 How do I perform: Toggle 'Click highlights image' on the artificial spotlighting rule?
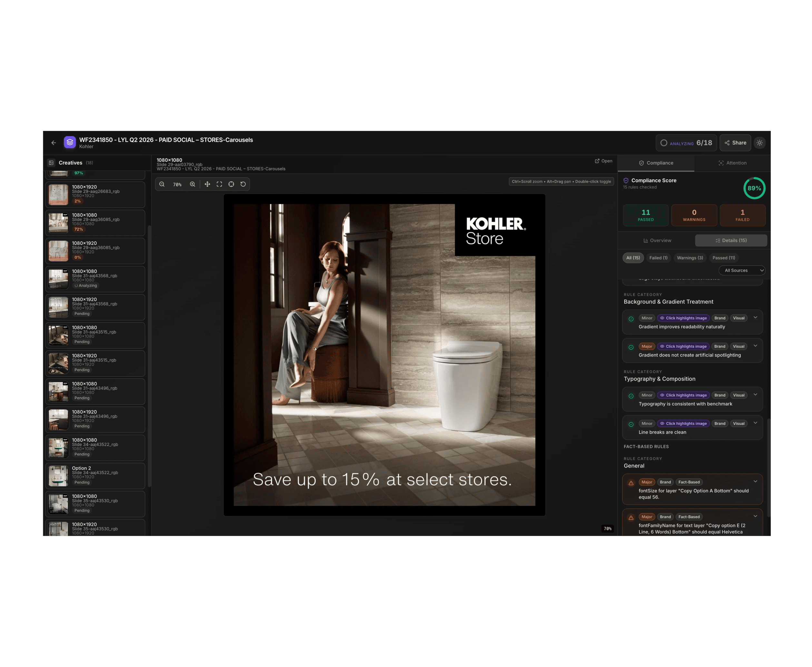(x=683, y=347)
